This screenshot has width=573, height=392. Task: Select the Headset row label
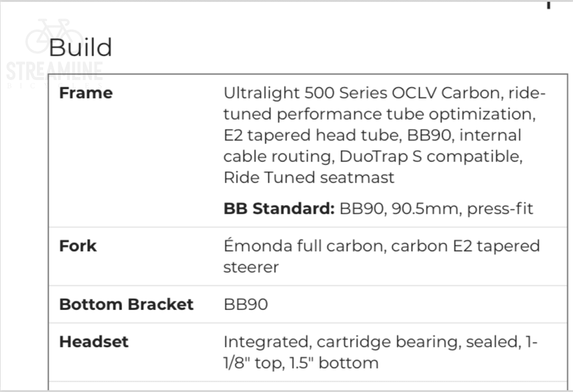coord(94,341)
